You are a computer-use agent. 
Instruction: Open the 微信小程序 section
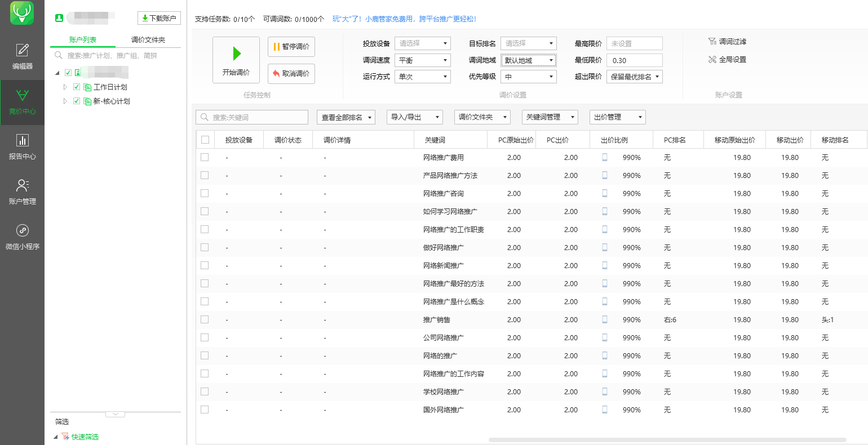[x=23, y=237]
